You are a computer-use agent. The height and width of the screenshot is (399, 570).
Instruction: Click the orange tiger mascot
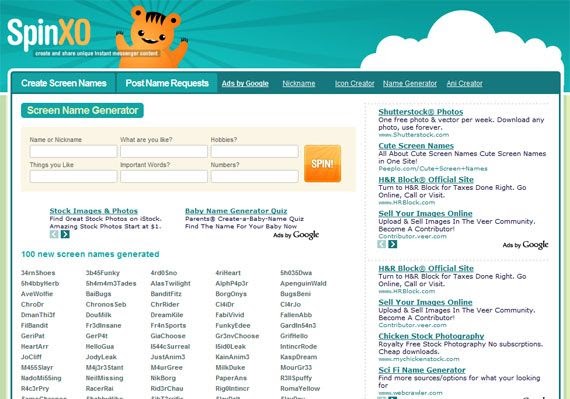click(x=152, y=37)
